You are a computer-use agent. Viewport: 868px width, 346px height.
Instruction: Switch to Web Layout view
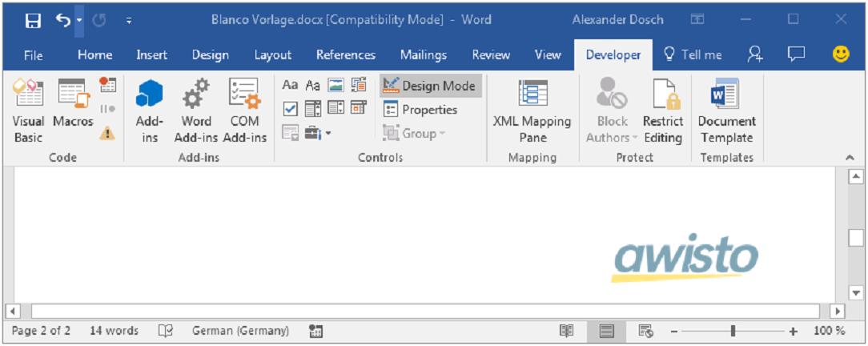pyautogui.click(x=646, y=331)
